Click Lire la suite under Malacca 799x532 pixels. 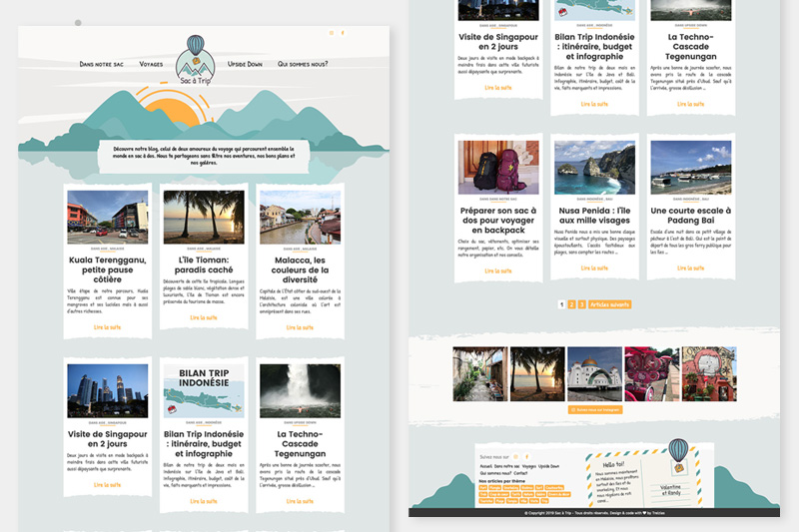tap(301, 327)
